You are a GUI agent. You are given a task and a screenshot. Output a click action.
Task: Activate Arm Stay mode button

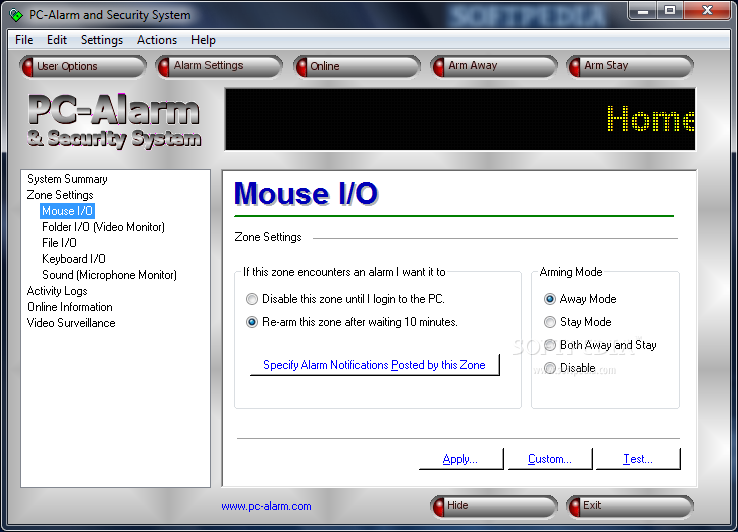(x=630, y=66)
